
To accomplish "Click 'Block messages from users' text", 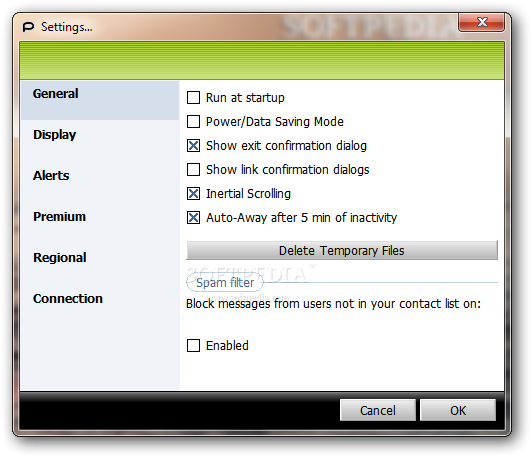I will tap(334, 304).
